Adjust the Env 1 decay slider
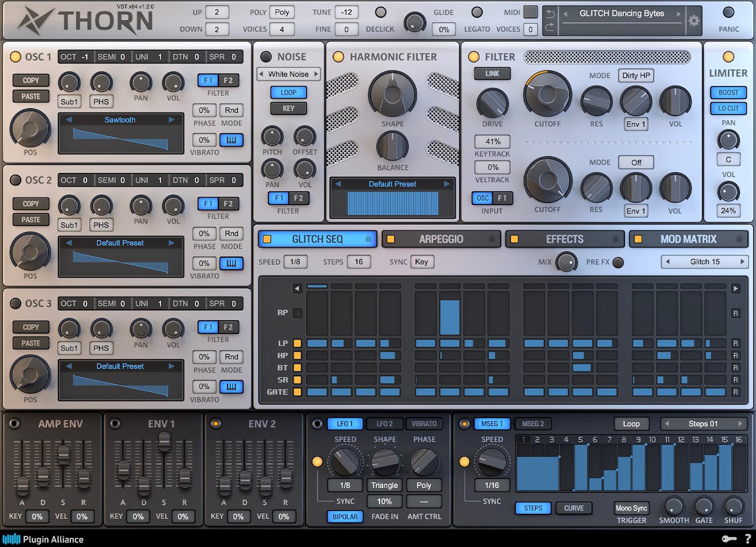 144,486
